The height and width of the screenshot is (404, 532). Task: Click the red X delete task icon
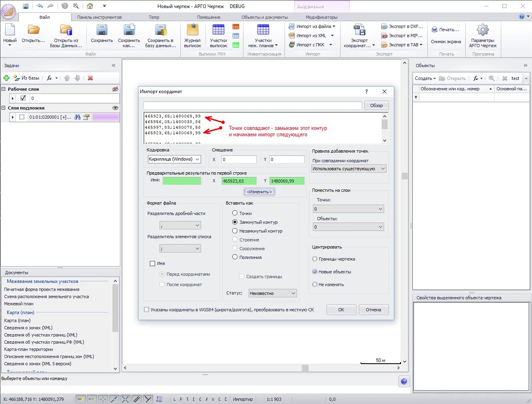point(90,78)
